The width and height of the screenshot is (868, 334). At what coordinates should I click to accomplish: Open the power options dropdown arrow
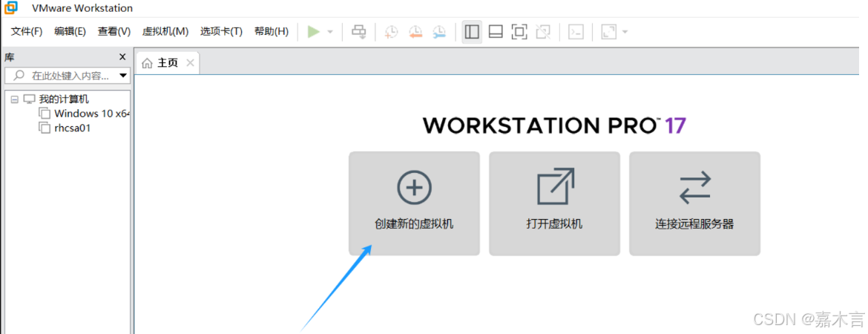point(330,32)
